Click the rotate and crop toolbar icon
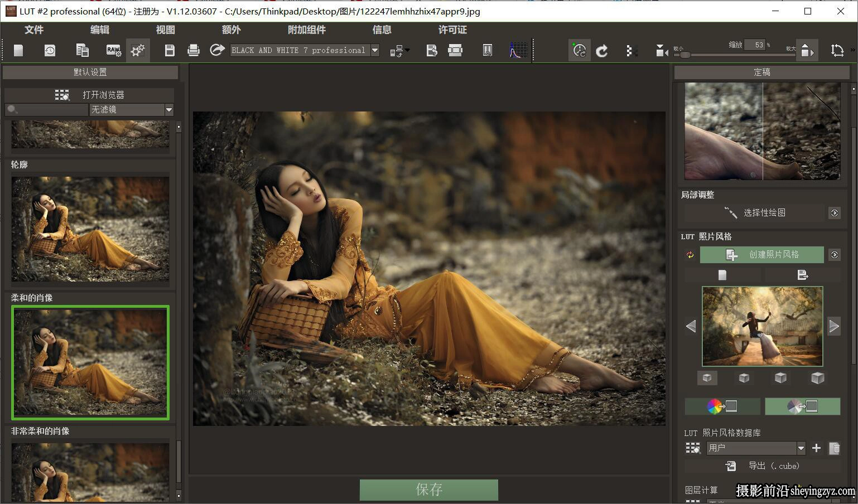 point(837,51)
